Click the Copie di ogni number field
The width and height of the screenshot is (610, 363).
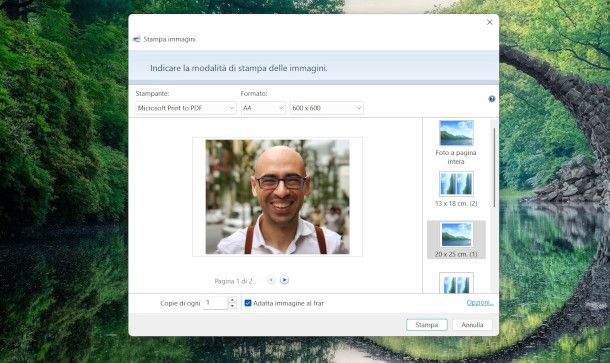coord(216,303)
